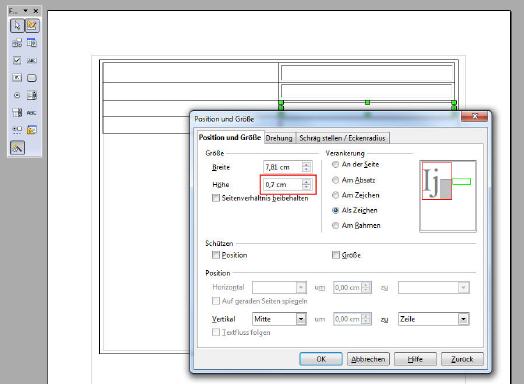The height and width of the screenshot is (384, 524).
Task: Confirm the dialog with OK
Action: [x=321, y=359]
